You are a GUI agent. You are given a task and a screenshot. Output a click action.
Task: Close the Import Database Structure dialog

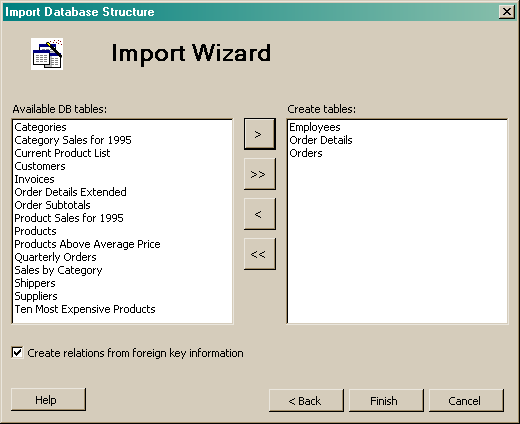[x=507, y=12]
